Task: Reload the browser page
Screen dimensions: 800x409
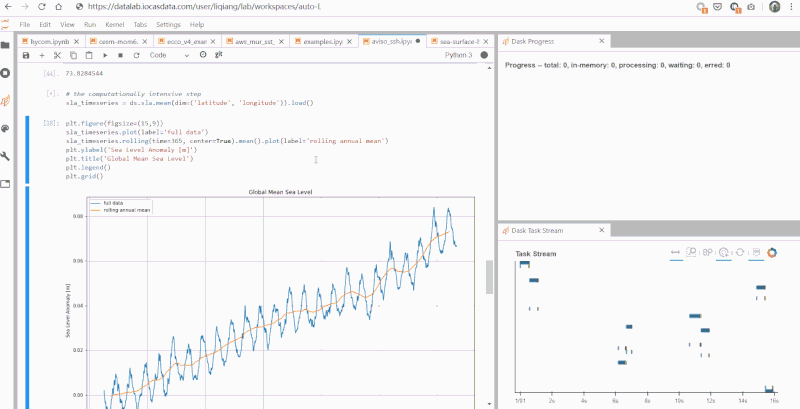Action: click(42, 7)
